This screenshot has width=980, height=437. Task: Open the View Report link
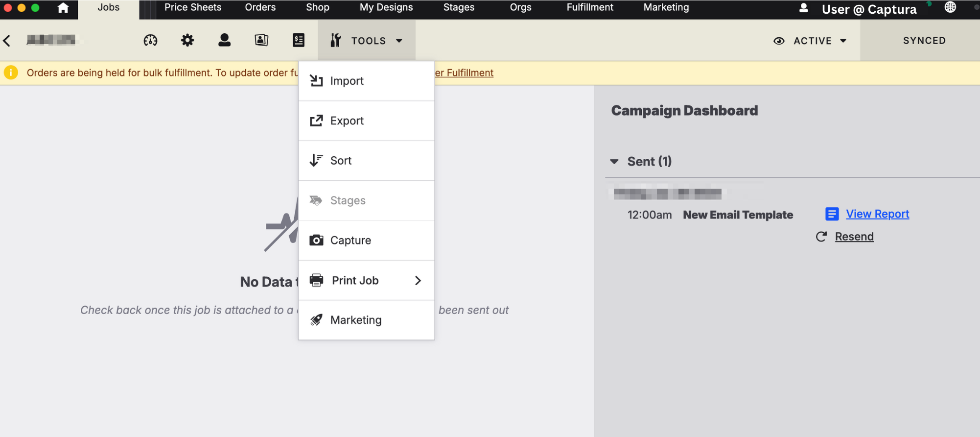877,214
